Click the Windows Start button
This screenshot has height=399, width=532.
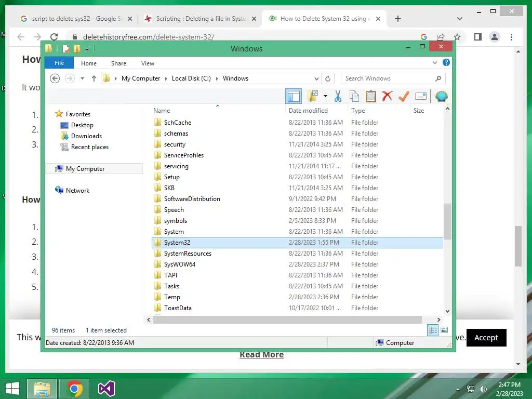click(x=12, y=389)
